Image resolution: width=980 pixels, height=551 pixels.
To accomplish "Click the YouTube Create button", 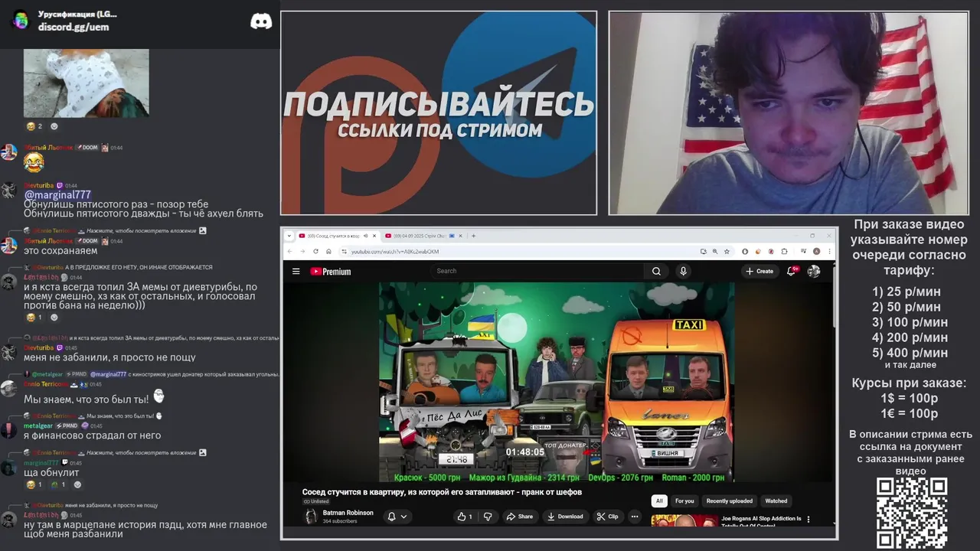I will pos(759,271).
